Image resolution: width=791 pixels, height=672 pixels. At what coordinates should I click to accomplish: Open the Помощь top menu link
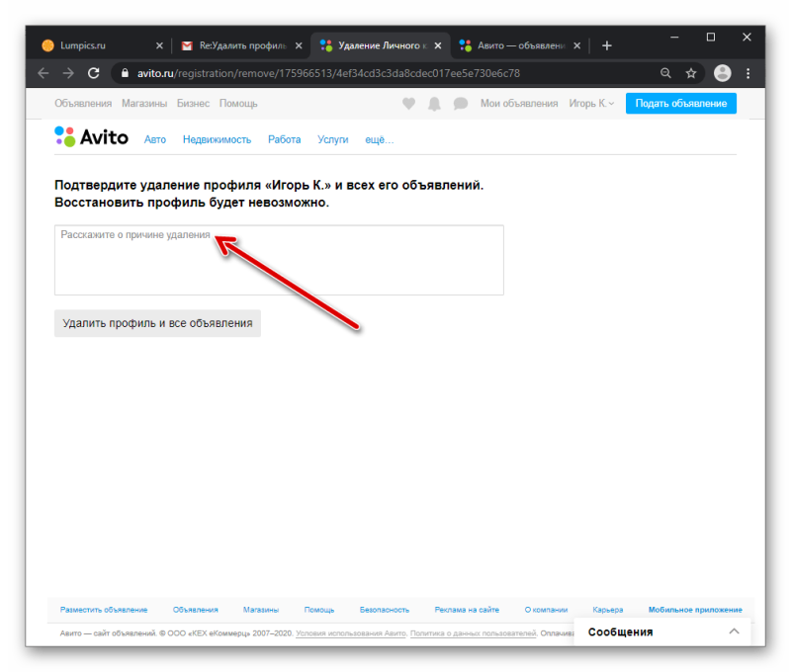[x=238, y=104]
